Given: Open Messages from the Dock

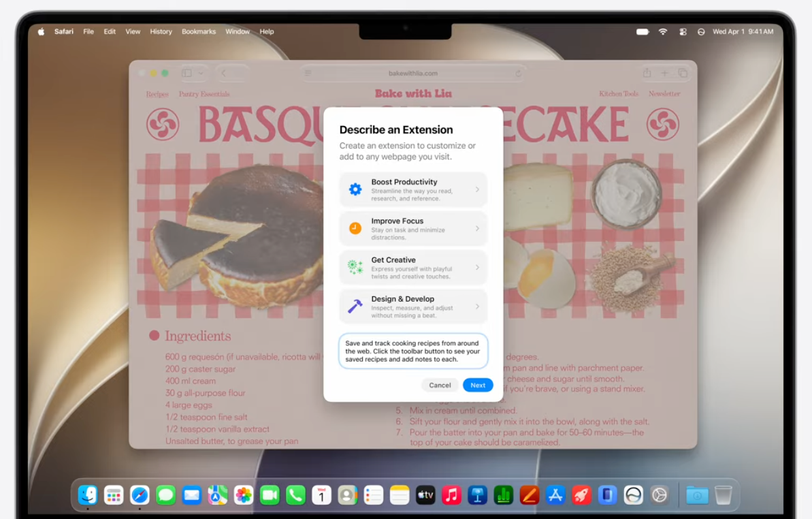Looking at the screenshot, I should 165,495.
